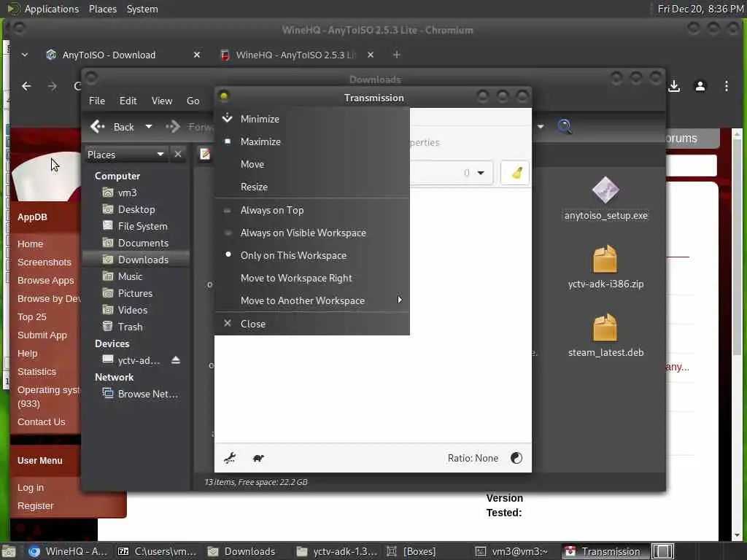Screen dimensions: 747x560
Task: Open Places menu in top panel
Action: coord(102,9)
